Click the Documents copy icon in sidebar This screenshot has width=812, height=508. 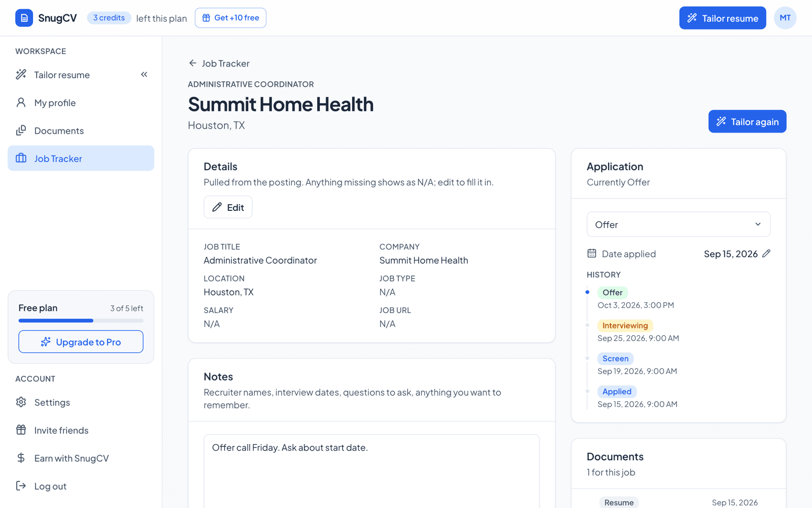point(21,131)
